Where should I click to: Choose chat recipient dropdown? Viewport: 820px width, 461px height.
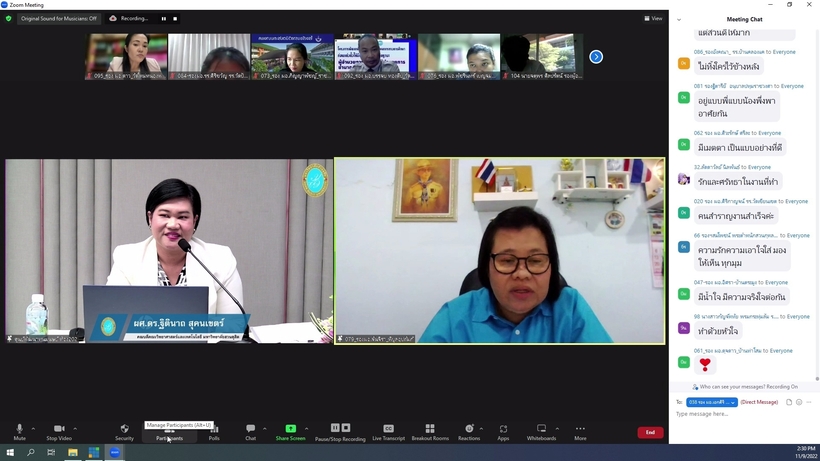pos(712,402)
